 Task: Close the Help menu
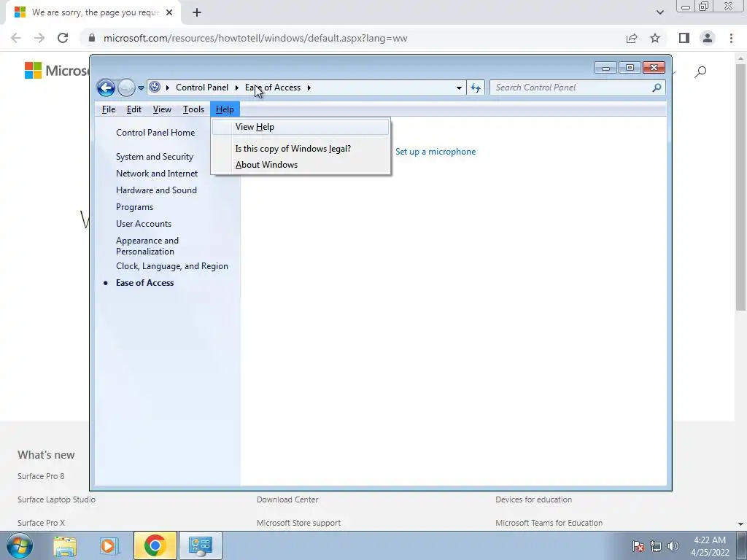[225, 109]
